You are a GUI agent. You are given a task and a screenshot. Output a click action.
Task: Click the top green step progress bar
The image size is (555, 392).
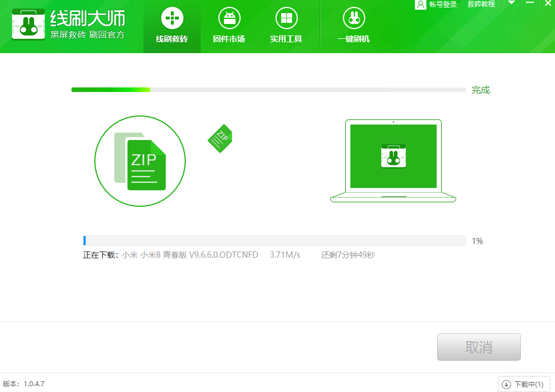(268, 90)
